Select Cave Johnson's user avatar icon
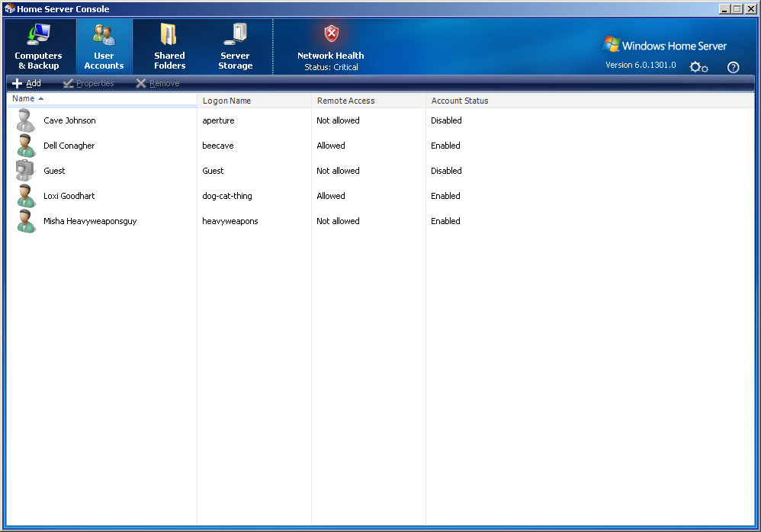The image size is (761, 532). click(x=26, y=120)
